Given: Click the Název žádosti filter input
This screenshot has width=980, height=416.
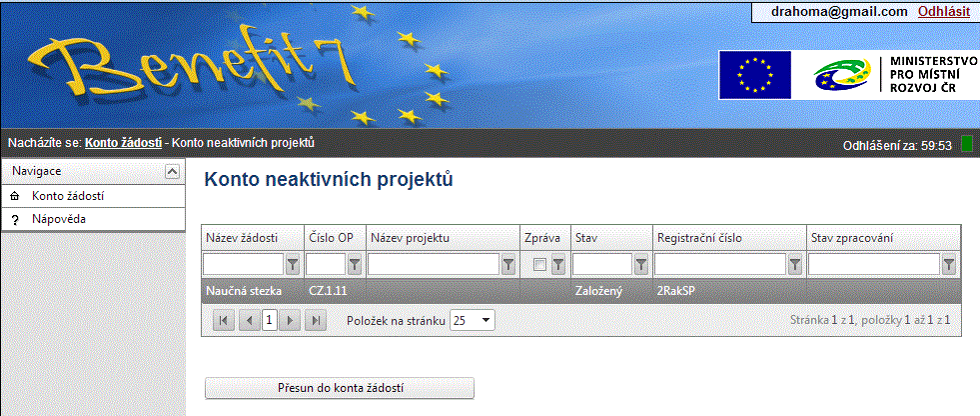Looking at the screenshot, I should click(244, 265).
